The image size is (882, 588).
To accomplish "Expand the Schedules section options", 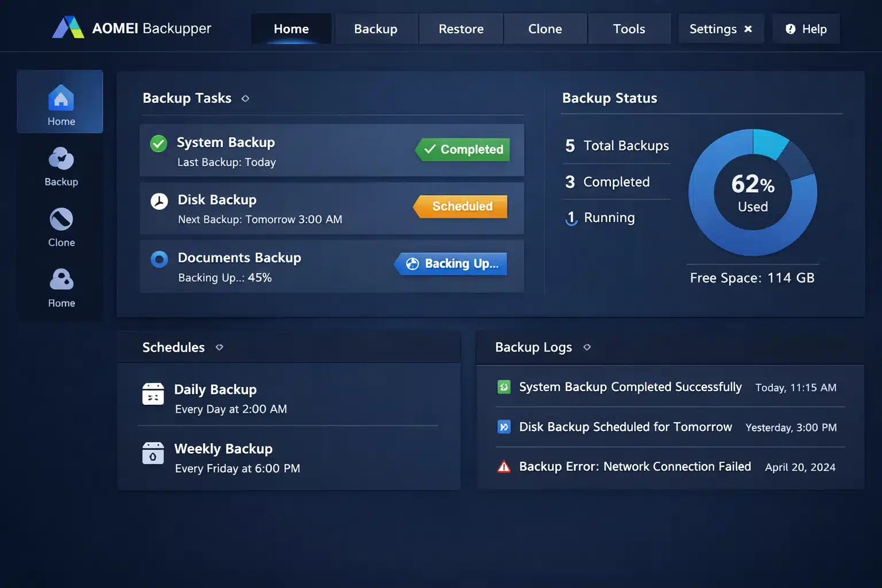I will (x=219, y=347).
